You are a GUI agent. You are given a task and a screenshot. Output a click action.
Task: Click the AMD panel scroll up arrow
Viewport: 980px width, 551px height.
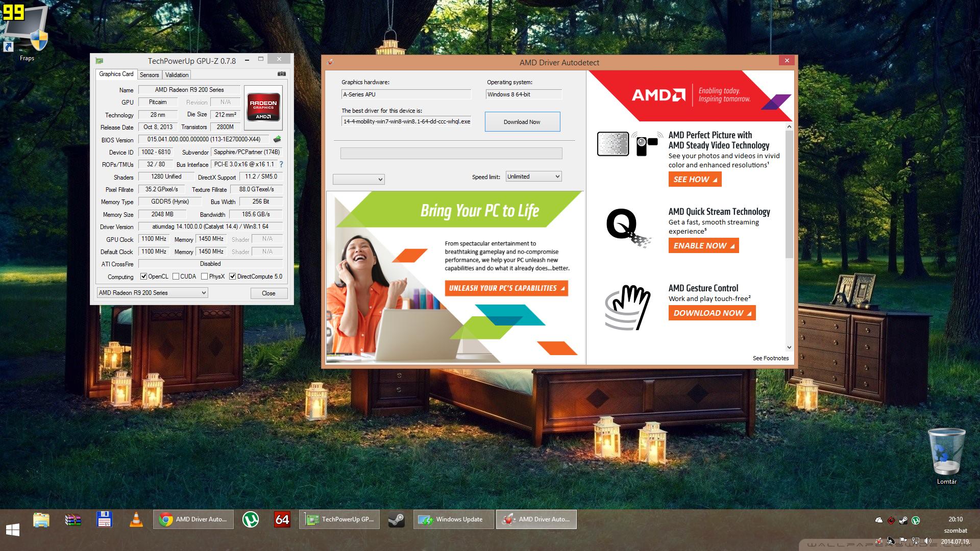click(789, 127)
